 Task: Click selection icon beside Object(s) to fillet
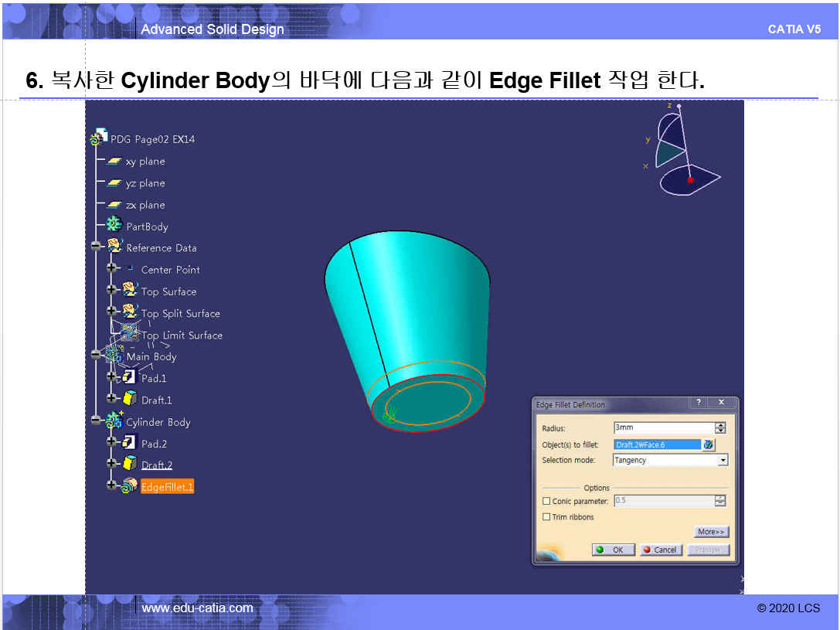(x=709, y=444)
